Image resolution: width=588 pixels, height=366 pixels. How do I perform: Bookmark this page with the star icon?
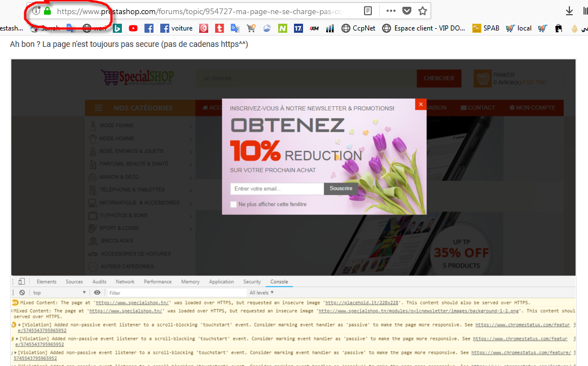[x=423, y=11]
